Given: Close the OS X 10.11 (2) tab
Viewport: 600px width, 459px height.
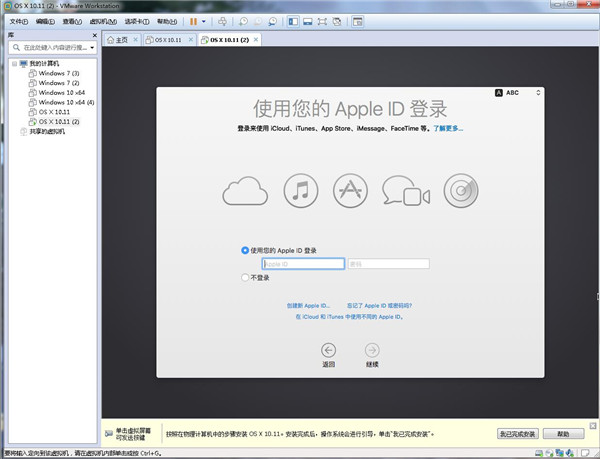Looking at the screenshot, I should 256,39.
